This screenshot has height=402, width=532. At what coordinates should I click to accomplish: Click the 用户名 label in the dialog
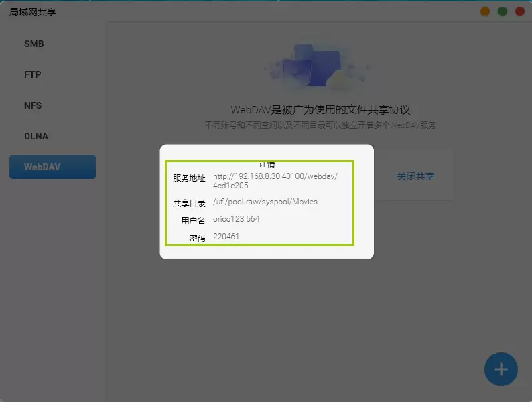[193, 220]
